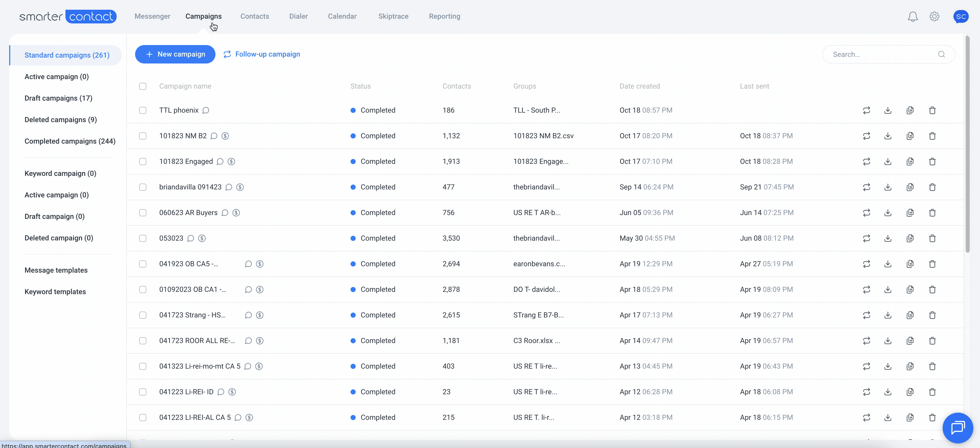Show Deleted campaigns (9)
Viewport: 980px width, 448px height.
pos(60,120)
